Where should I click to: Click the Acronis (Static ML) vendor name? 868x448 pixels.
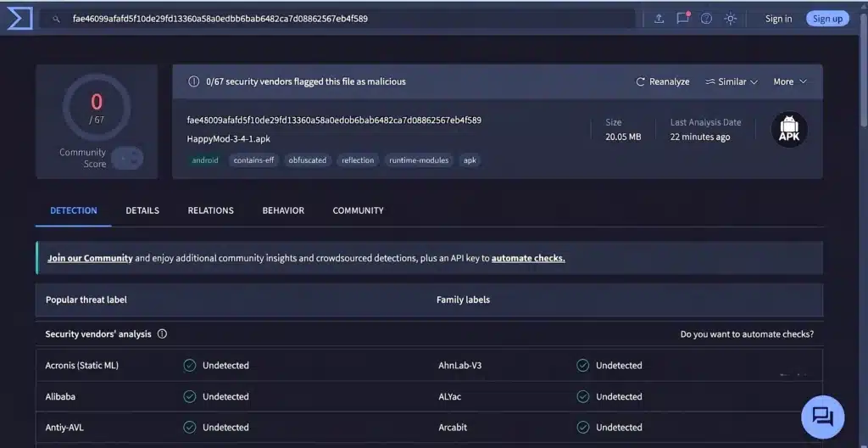click(82, 366)
